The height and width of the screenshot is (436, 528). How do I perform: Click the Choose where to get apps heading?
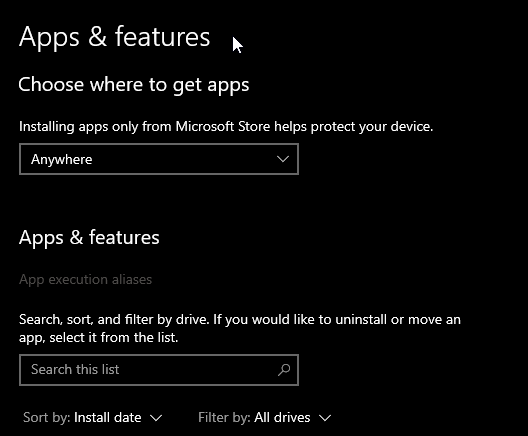pos(134,85)
